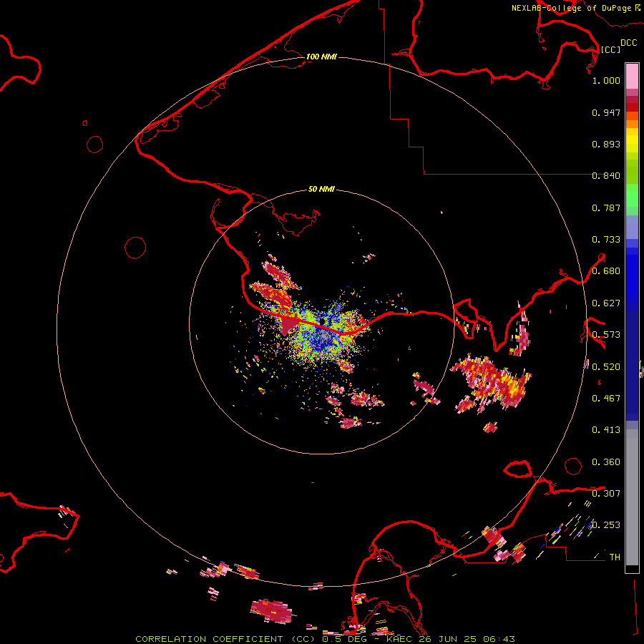Select the 0.787 scale value
644x644 pixels.
click(606, 208)
